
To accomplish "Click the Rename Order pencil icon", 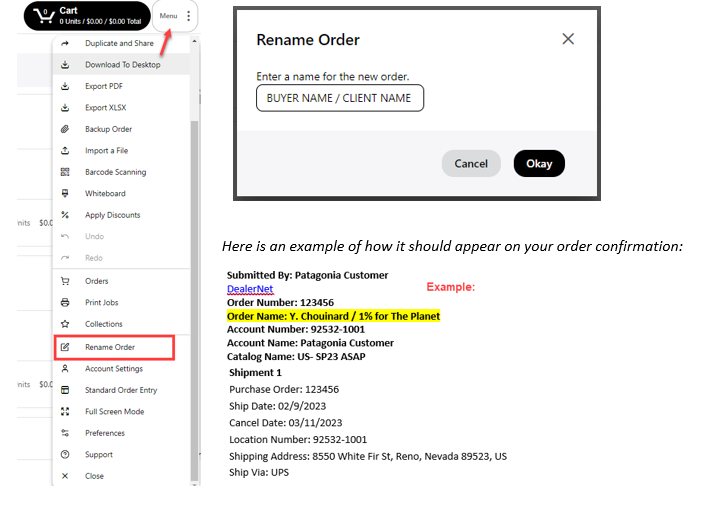I will (65, 347).
